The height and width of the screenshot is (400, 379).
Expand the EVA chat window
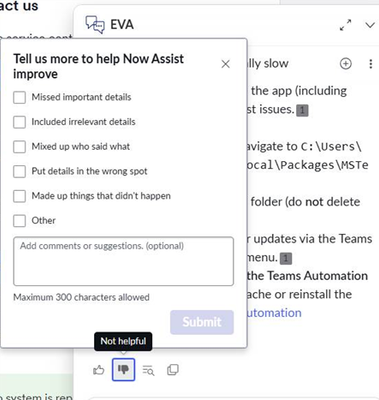point(345,25)
